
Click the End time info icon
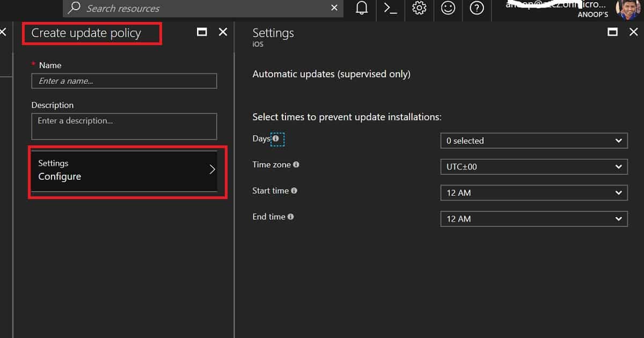[x=290, y=217]
